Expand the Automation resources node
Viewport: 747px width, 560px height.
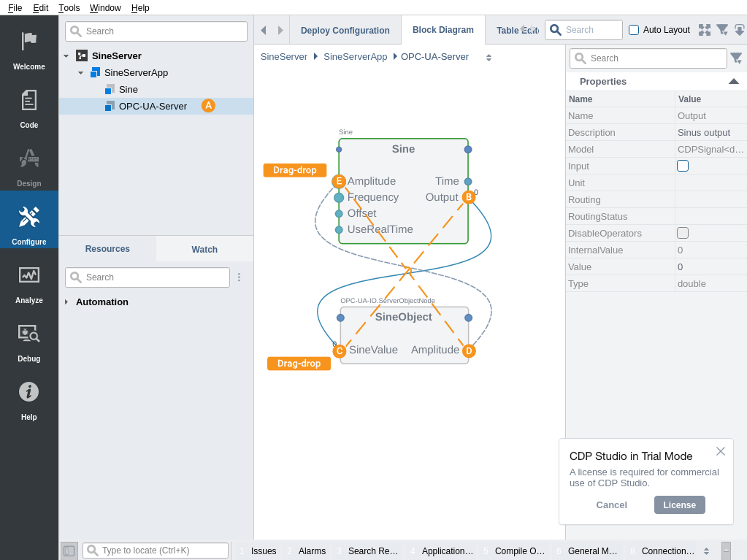point(66,302)
